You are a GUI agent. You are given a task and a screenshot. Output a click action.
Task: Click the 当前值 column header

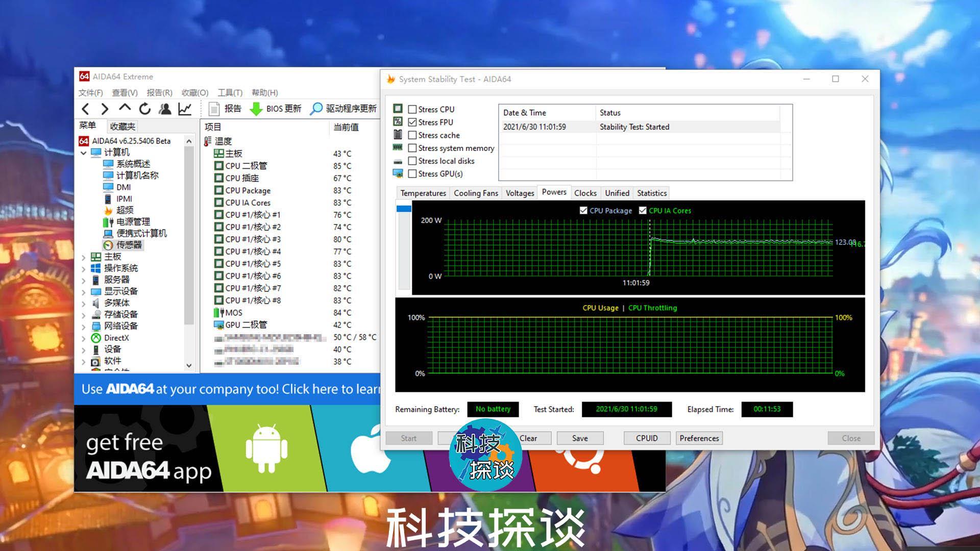pos(346,127)
